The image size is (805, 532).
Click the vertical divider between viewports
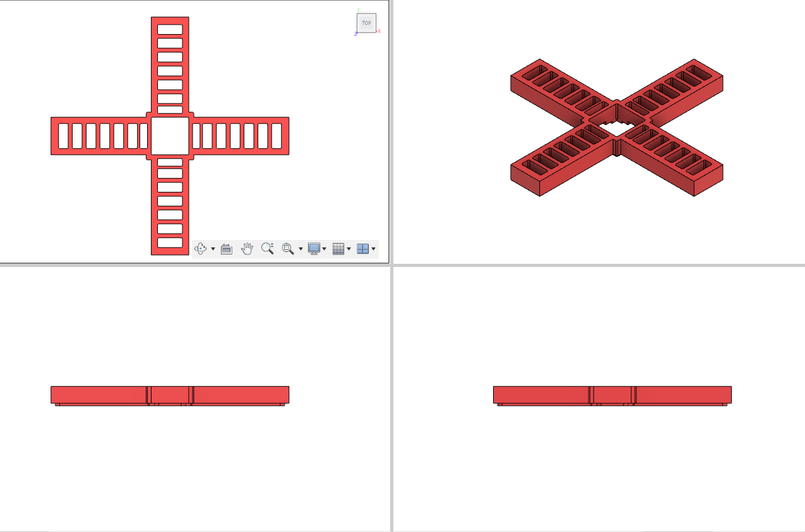click(391, 266)
